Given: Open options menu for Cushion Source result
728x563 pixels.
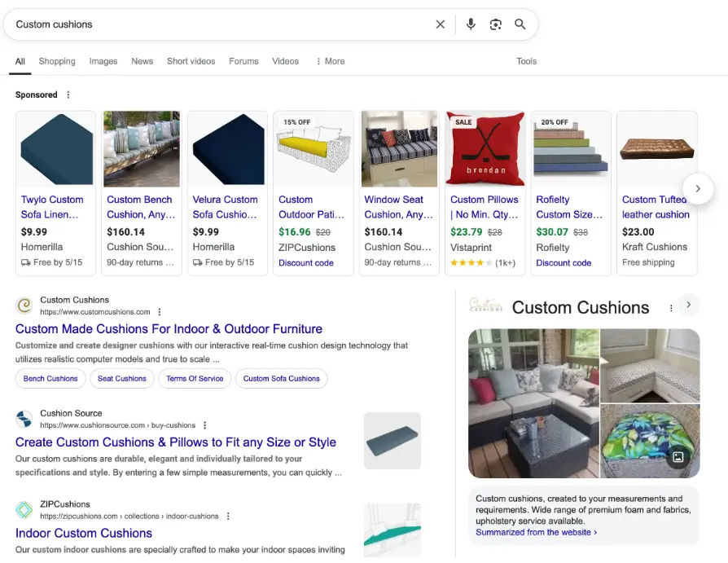Looking at the screenshot, I should pyautogui.click(x=205, y=425).
